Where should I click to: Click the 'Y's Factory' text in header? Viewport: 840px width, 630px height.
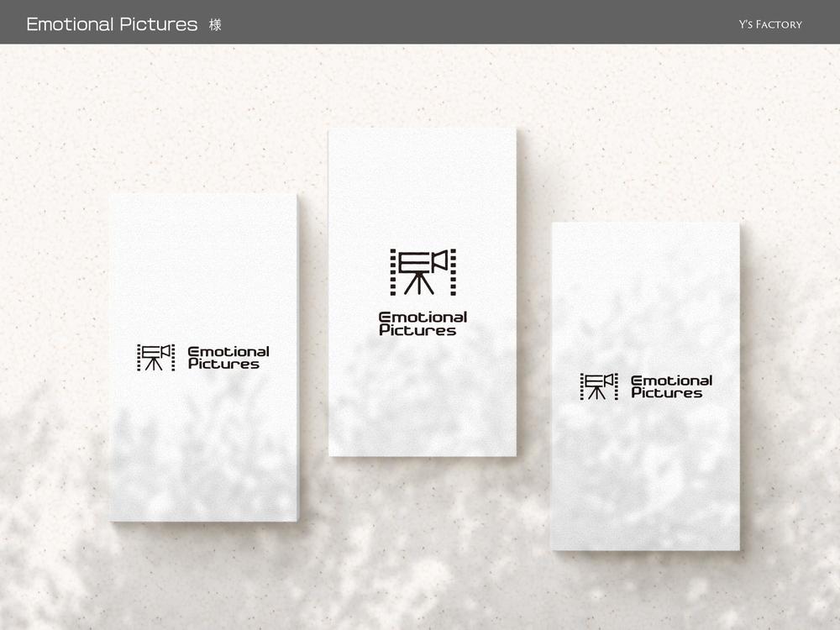pos(770,24)
